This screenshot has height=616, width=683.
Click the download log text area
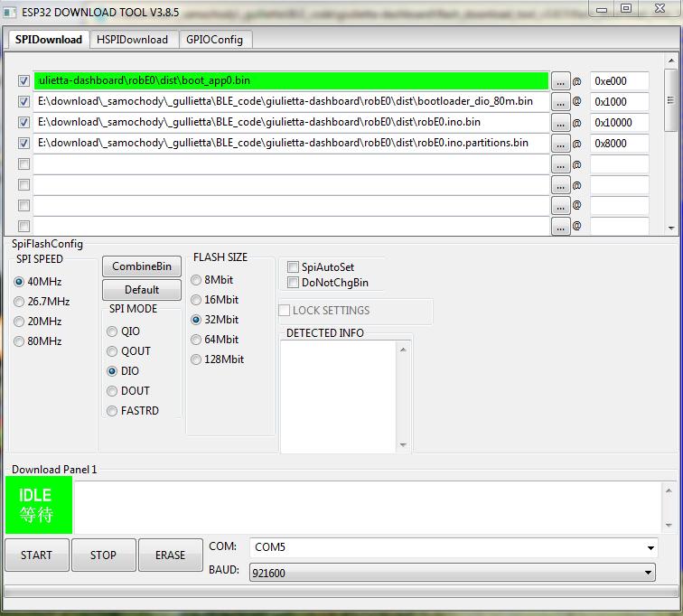point(369,508)
